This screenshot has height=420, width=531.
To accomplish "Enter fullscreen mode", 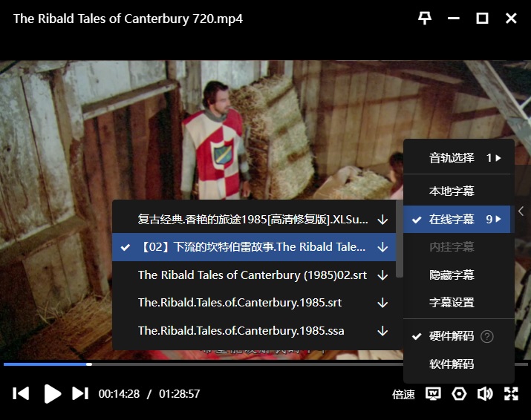I will pos(511,394).
